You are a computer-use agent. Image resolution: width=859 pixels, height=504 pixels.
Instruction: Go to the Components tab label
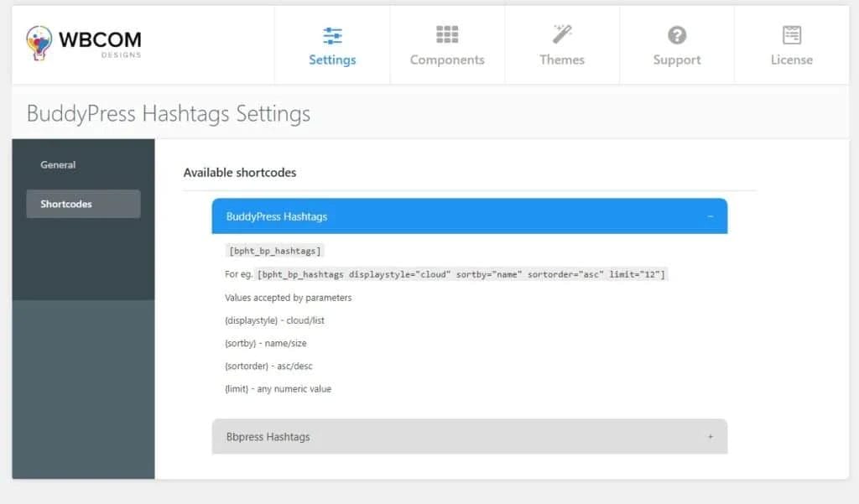tap(447, 60)
